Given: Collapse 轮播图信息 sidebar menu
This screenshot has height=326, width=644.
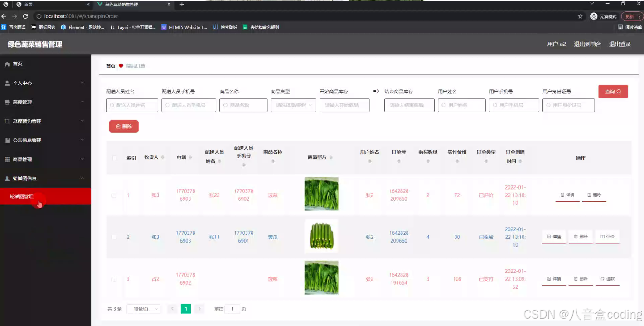Looking at the screenshot, I should pos(45,178).
